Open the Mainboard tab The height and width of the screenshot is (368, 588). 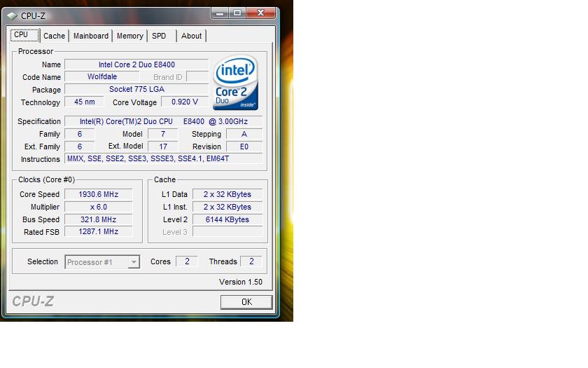[91, 36]
